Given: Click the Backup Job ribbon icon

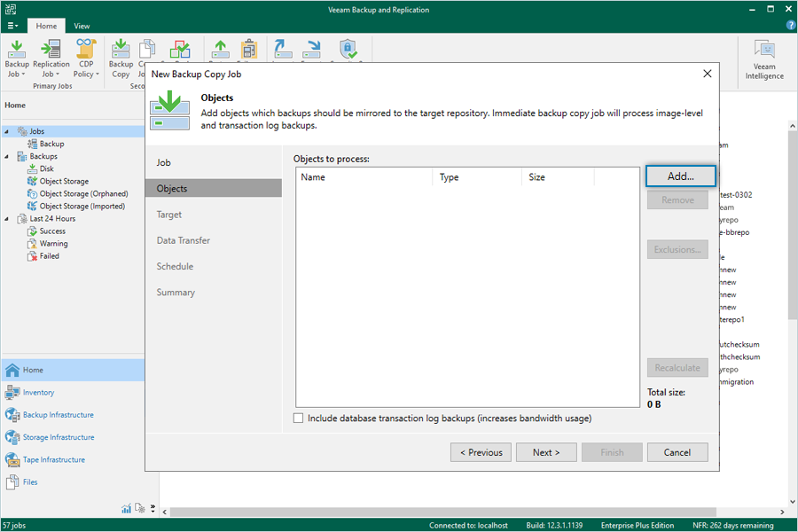Looking at the screenshot, I should click(17, 49).
